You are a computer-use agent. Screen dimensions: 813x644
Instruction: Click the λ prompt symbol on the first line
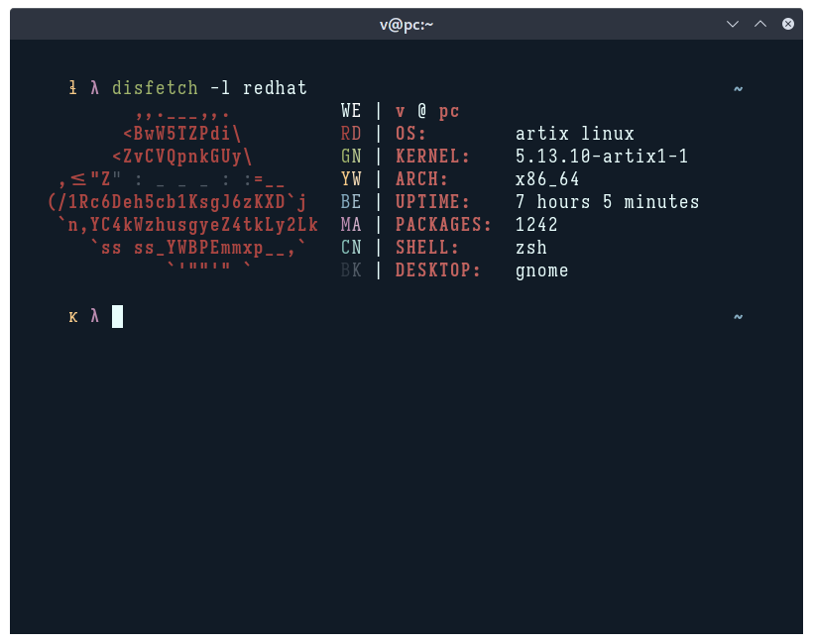point(95,88)
